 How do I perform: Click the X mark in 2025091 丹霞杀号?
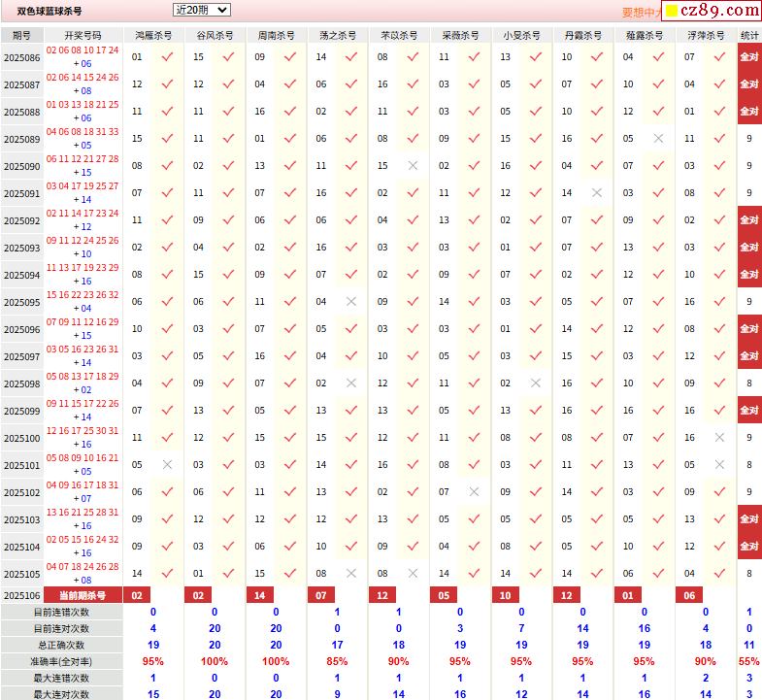[x=597, y=193]
